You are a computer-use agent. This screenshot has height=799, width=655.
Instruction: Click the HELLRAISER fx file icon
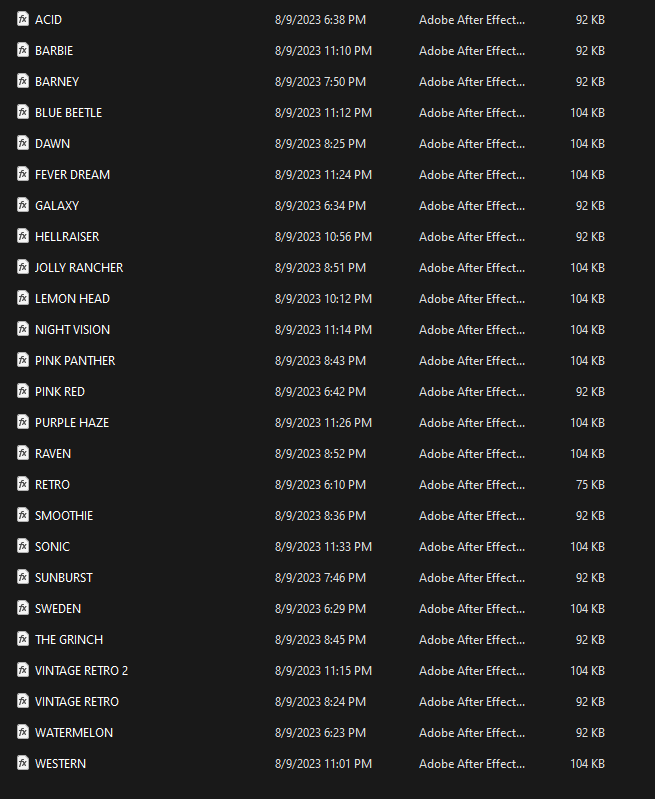[x=22, y=236]
